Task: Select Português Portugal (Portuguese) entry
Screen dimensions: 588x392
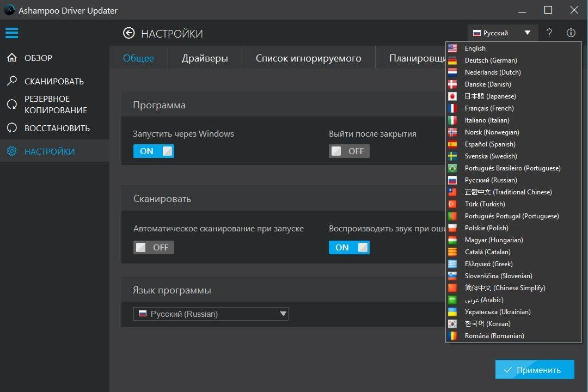Action: point(514,216)
